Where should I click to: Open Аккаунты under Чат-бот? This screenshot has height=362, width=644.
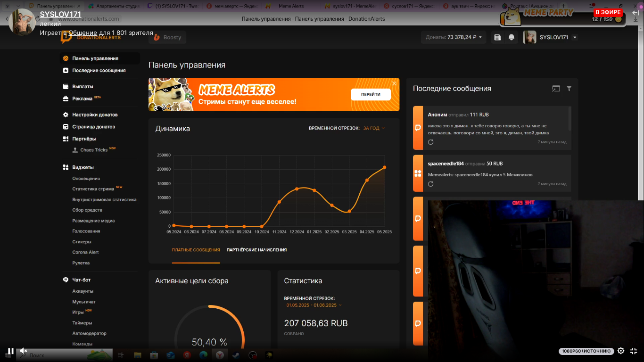coord(83,291)
